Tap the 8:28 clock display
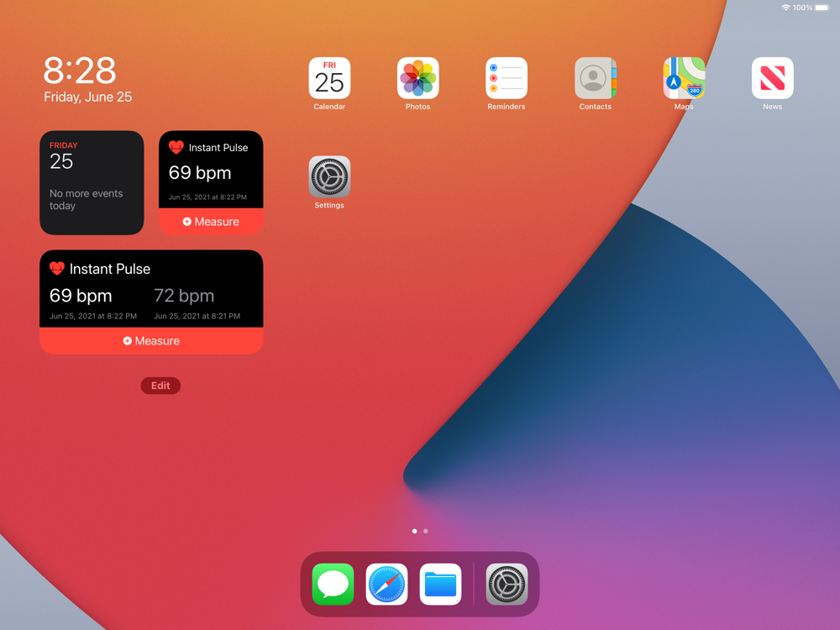 coord(80,71)
